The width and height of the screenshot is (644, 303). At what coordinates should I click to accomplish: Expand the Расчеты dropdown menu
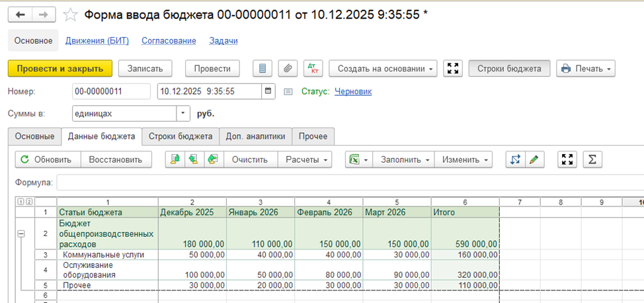point(307,159)
